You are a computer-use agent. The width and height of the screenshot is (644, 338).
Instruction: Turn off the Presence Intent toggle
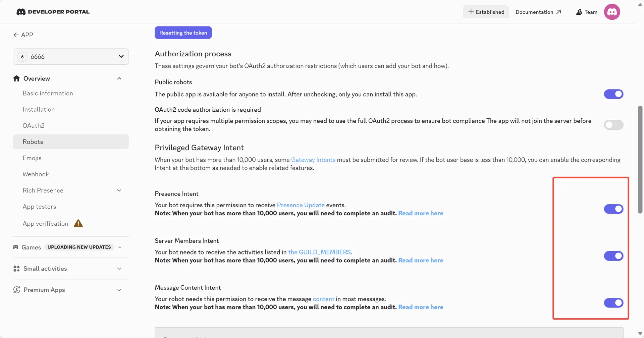613,209
